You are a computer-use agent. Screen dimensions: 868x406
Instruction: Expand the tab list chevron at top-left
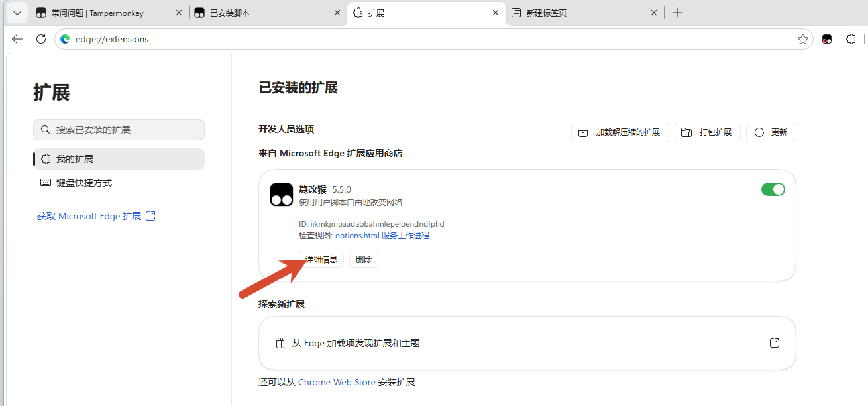pyautogui.click(x=17, y=13)
